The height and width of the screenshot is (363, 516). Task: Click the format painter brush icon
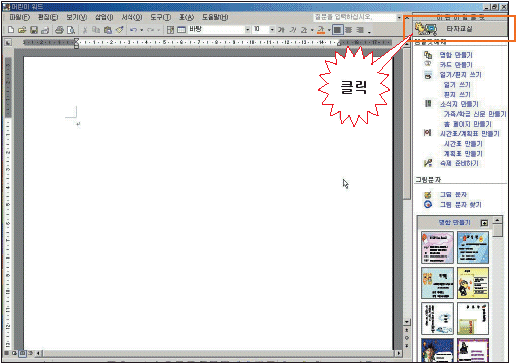[x=120, y=30]
